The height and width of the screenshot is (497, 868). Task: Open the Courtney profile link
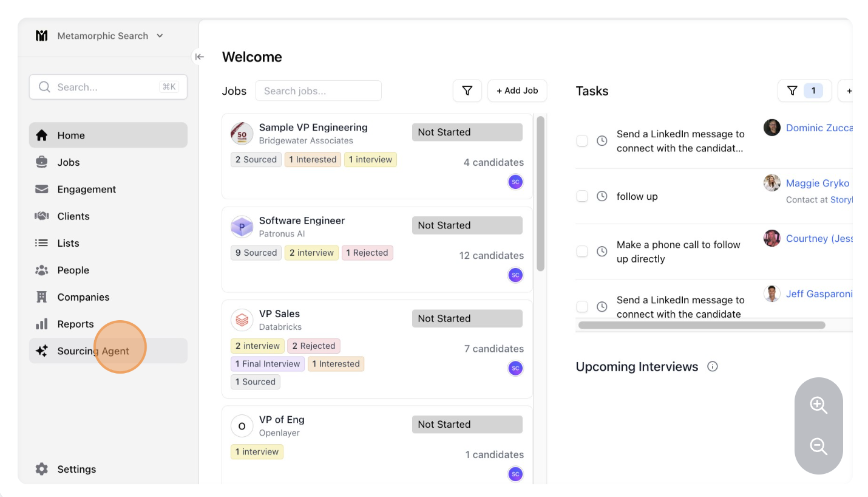[819, 238]
